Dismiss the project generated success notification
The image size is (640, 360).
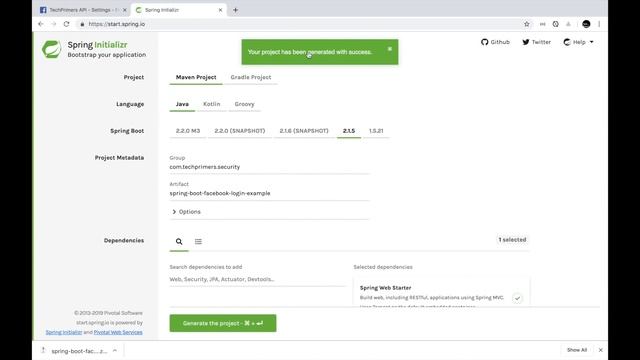(390, 49)
